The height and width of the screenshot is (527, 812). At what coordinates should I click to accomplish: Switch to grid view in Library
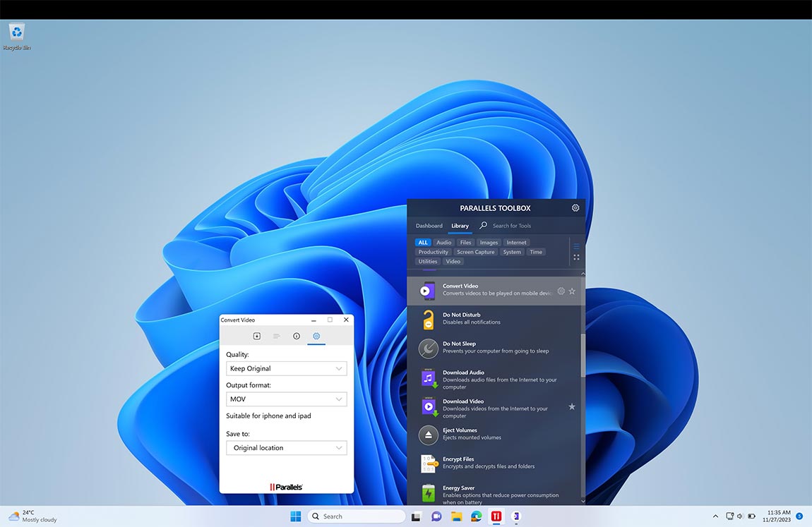pyautogui.click(x=576, y=257)
